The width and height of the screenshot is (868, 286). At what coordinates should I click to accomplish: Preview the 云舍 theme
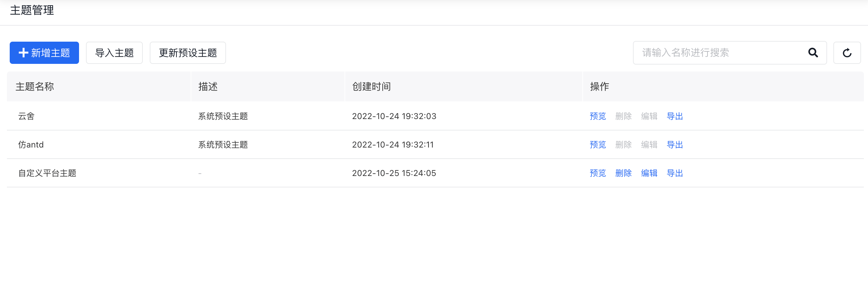[598, 116]
